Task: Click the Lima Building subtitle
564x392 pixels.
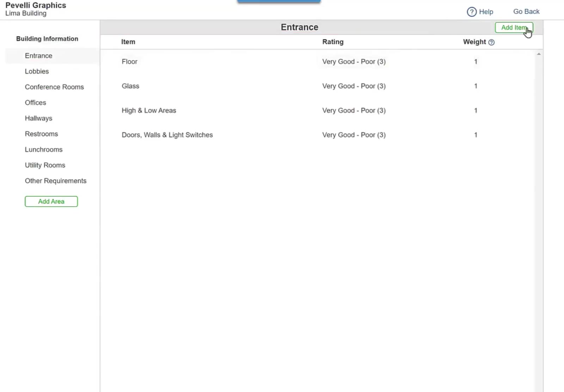Action: click(x=26, y=13)
